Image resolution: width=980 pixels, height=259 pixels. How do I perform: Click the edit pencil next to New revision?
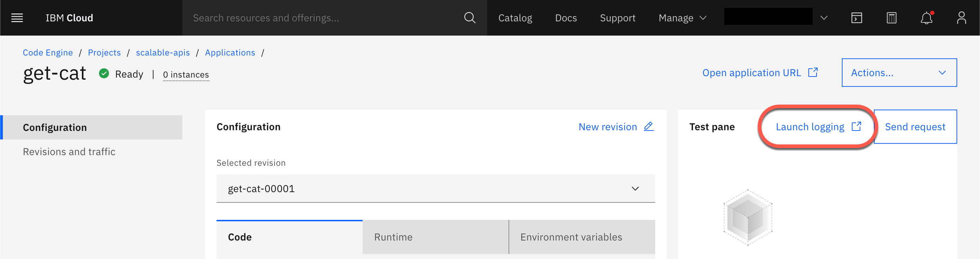(648, 126)
